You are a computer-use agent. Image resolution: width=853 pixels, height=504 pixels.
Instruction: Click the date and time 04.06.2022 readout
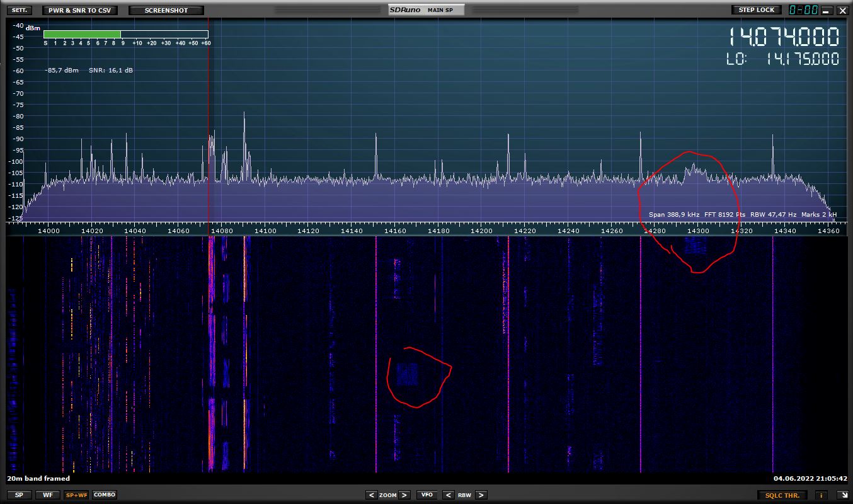pos(810,479)
